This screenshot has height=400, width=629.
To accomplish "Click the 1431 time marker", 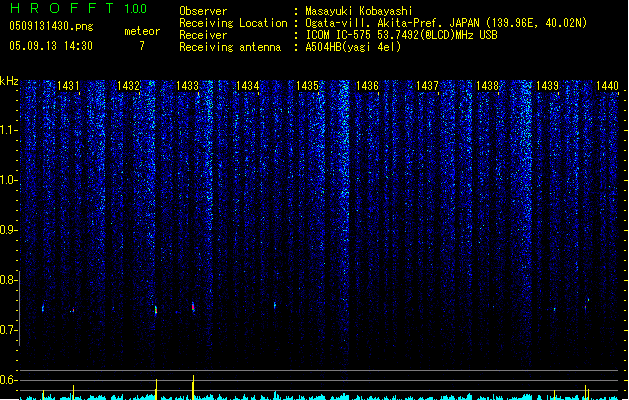I will 68,85.
